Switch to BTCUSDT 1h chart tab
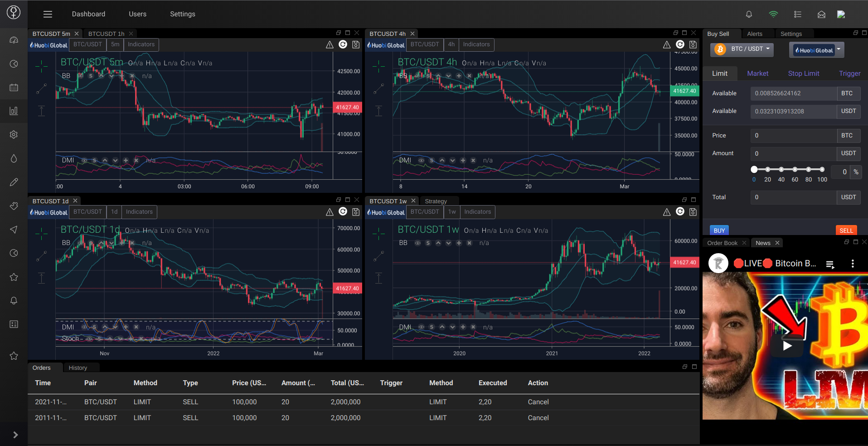Screen dimensions: 868x446 [106, 34]
